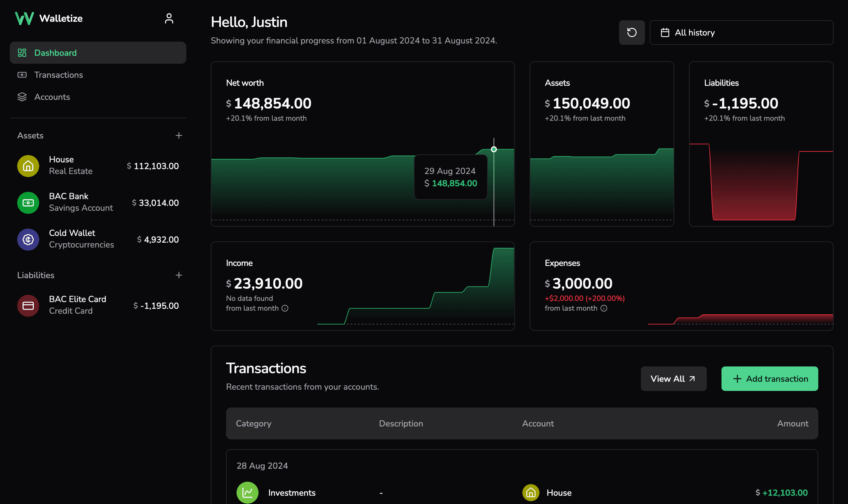Viewport: 848px width, 504px height.
Task: Click the calendar icon in date filter
Action: [664, 32]
